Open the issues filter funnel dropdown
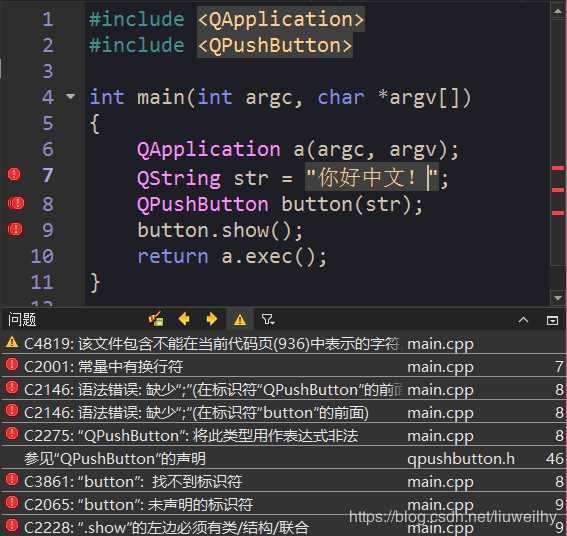Viewport: 567px width, 536px height. tap(268, 319)
